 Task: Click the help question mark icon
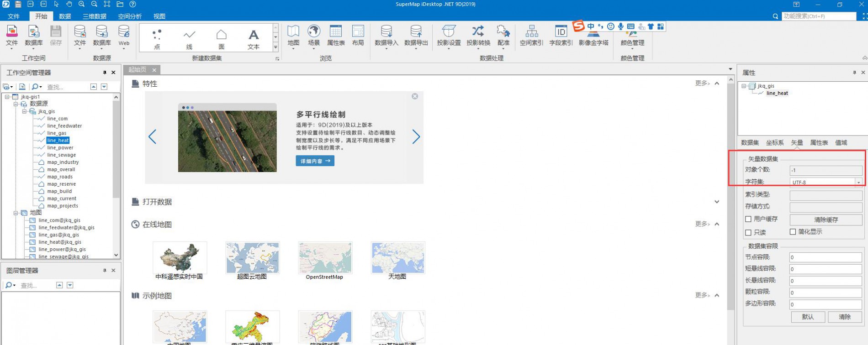(132, 4)
